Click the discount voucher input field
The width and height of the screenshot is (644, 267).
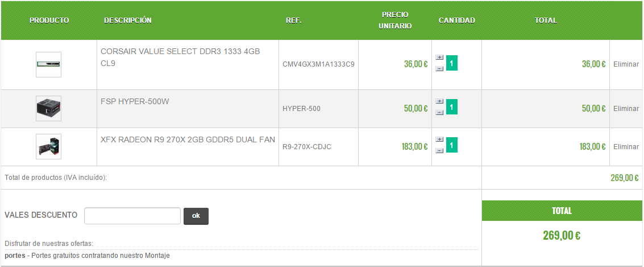132,216
